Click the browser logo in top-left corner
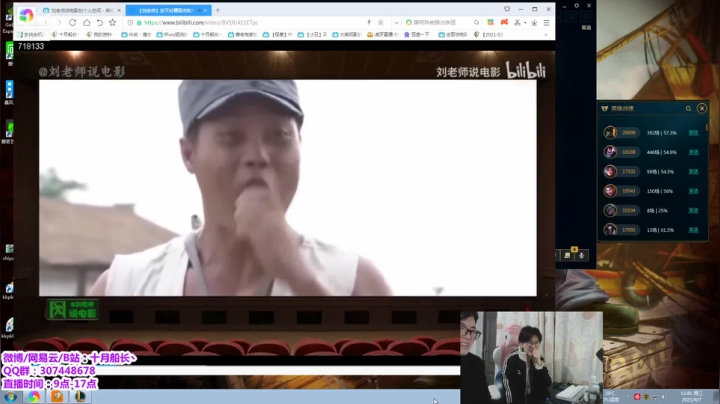The image size is (720, 404). (26, 16)
